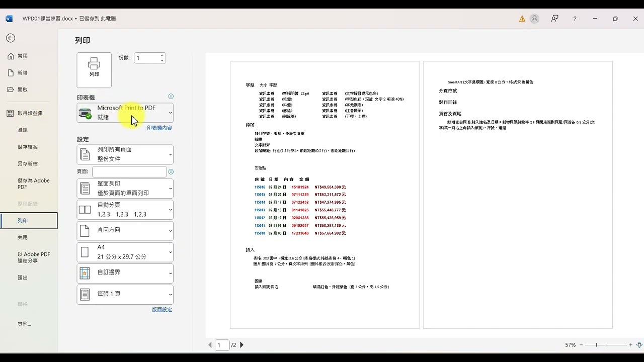Image resolution: width=644 pixels, height=362 pixels.
Task: Decrease the number of copies
Action: (162, 61)
